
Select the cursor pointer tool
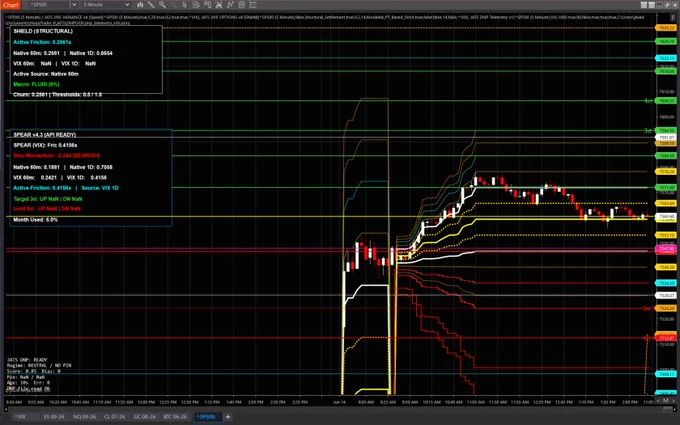click(185, 5)
